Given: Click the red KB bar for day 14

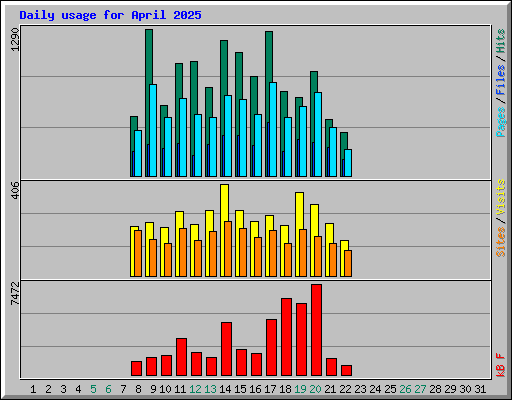Looking at the screenshot, I should 226,349.
